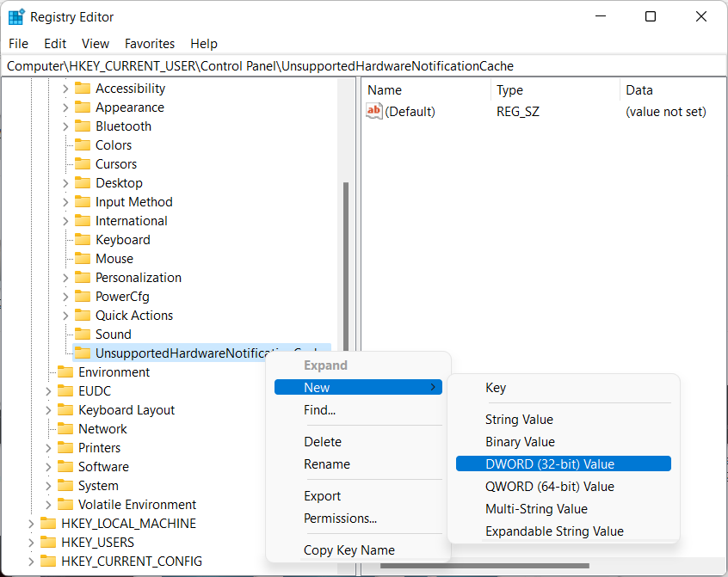Expand the International key
This screenshot has width=728, height=577.
65,221
